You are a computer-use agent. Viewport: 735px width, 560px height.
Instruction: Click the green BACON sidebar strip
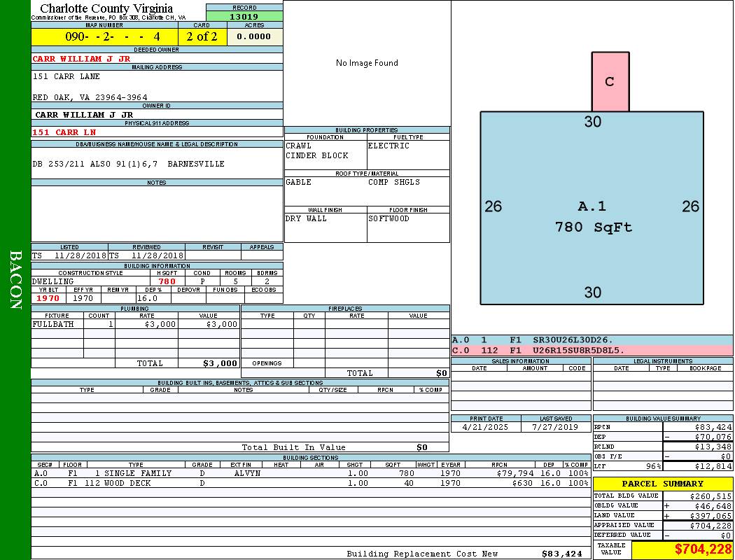(x=15, y=280)
